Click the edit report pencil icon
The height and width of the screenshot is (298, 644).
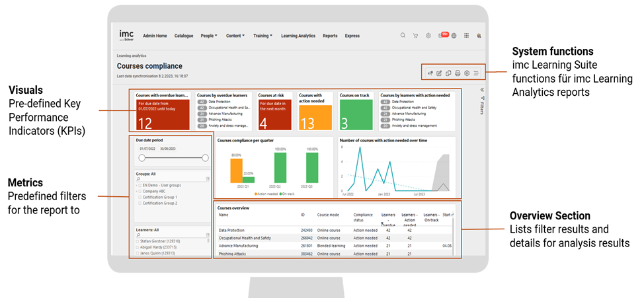439,73
